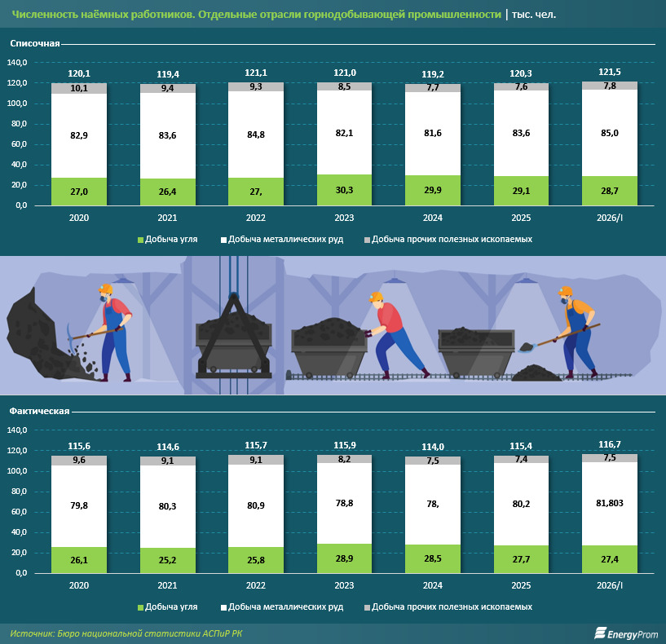This screenshot has width=666, height=644.
Task: Click the hanging coal cart on hoist
Action: coord(234,336)
